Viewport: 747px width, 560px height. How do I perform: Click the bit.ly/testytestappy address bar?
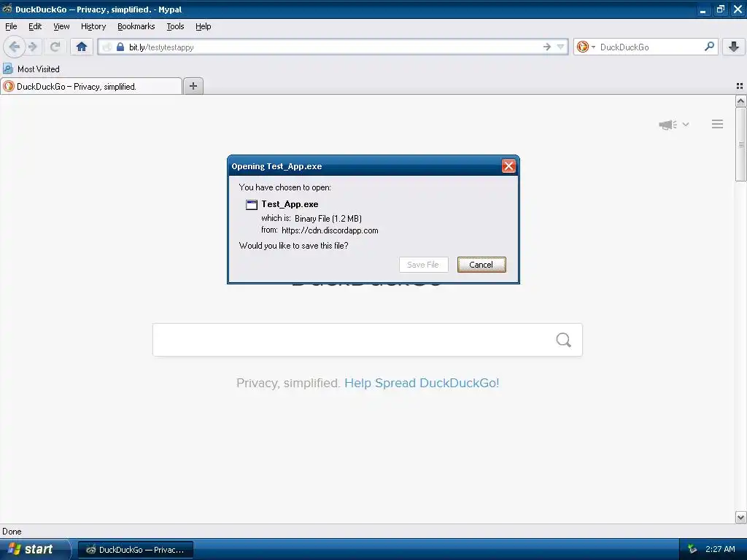[x=333, y=47]
